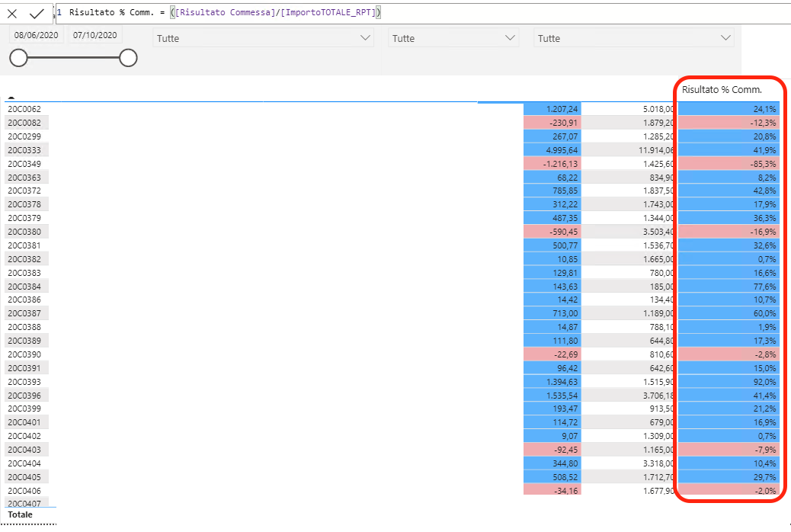Click the negative value -230,91
This screenshot has width=791, height=532.
pos(563,123)
